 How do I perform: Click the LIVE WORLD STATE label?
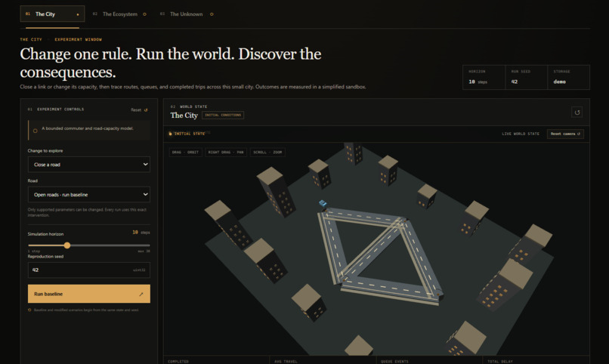click(x=521, y=134)
